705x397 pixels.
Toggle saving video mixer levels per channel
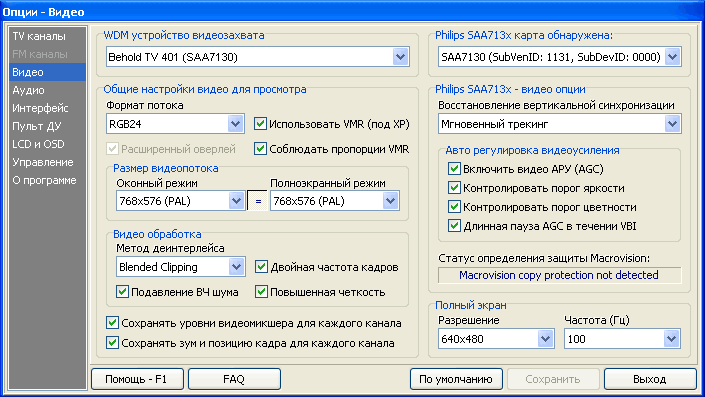tap(254, 323)
